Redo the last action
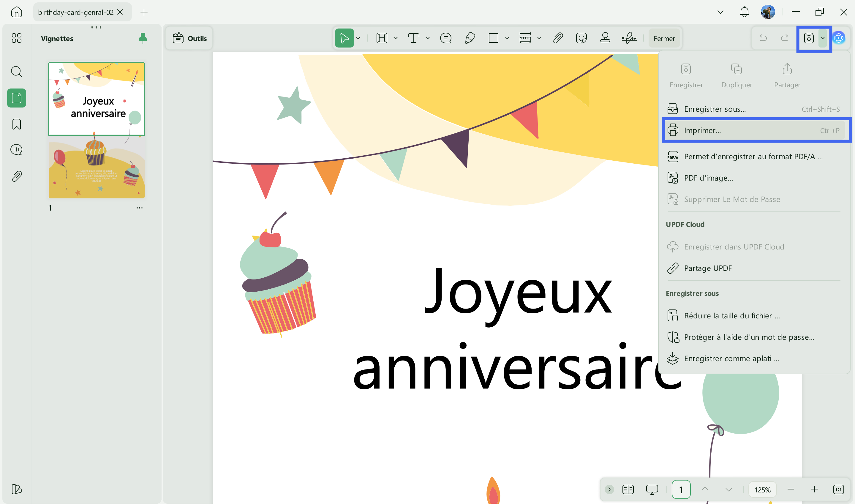 [784, 38]
